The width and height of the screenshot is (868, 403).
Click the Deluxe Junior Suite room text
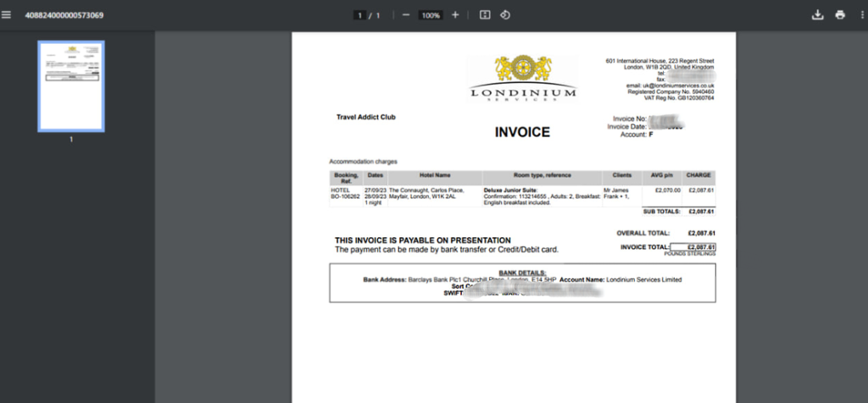[510, 191]
